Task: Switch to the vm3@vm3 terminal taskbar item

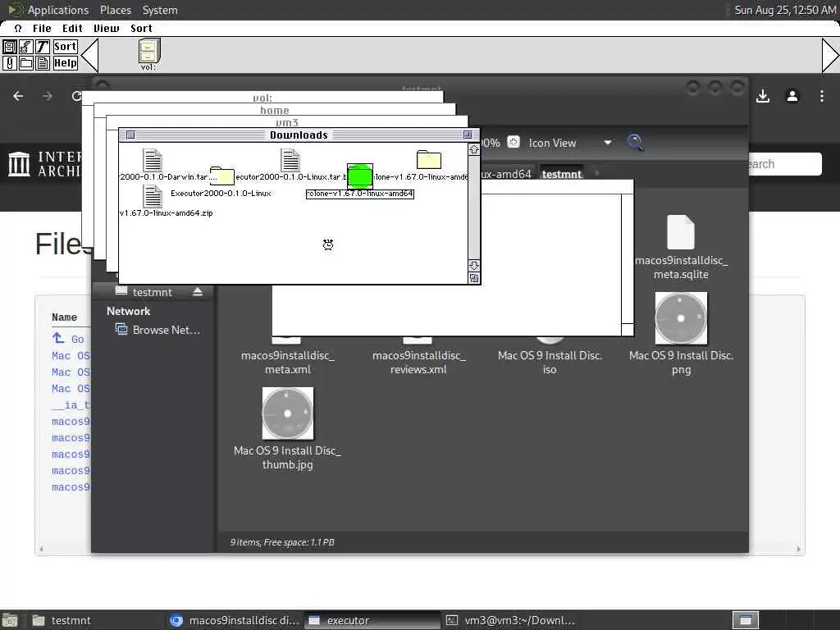Action: point(512,620)
